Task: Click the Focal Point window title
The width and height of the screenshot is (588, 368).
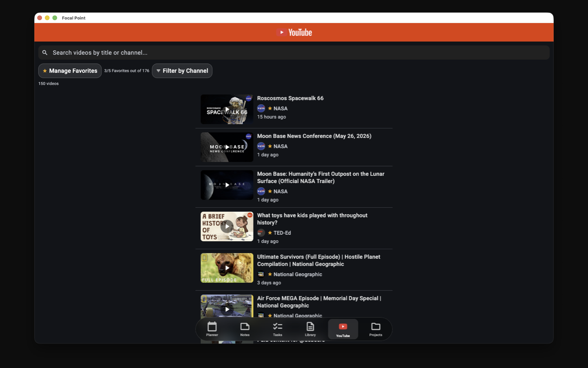Action: pos(73,18)
